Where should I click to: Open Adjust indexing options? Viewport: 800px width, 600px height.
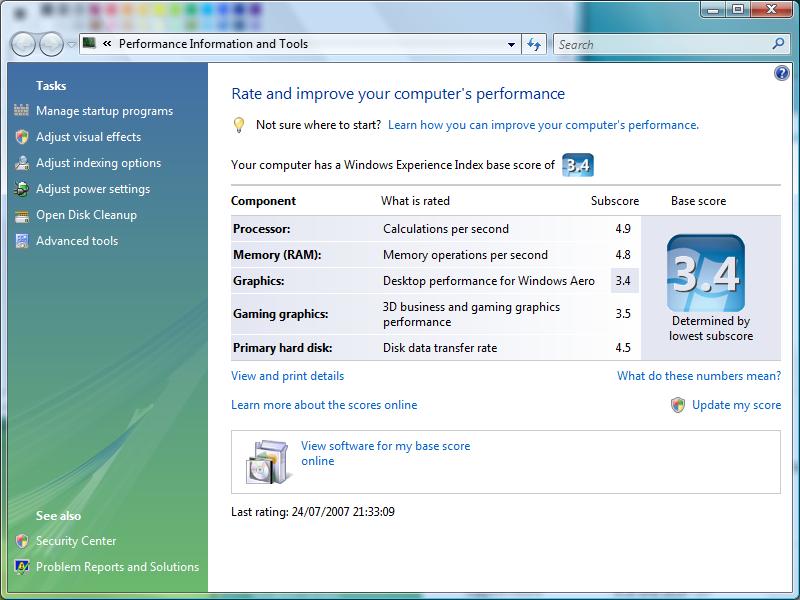click(98, 163)
